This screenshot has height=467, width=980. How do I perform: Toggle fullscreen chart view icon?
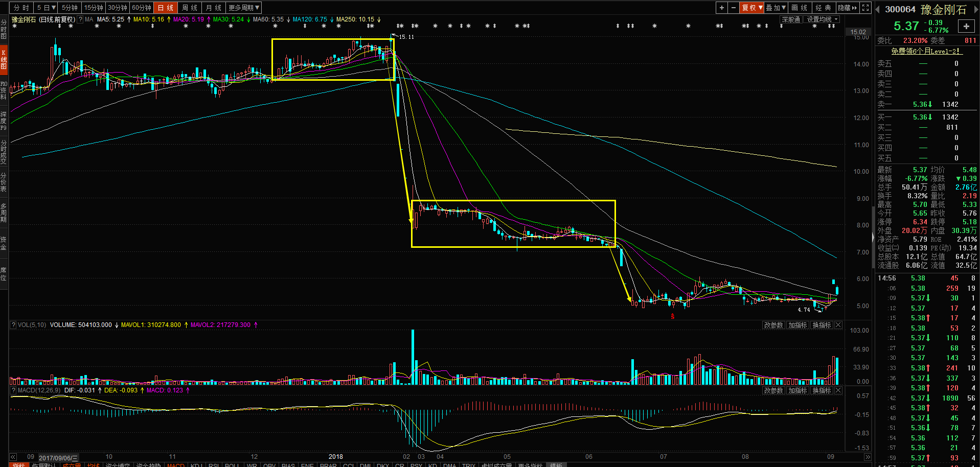(865, 8)
